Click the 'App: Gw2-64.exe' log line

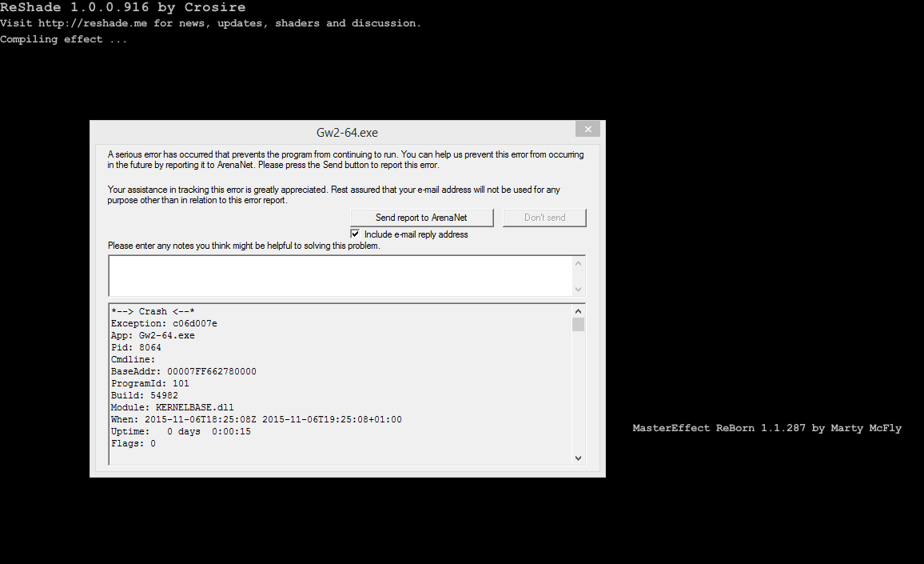coord(153,336)
